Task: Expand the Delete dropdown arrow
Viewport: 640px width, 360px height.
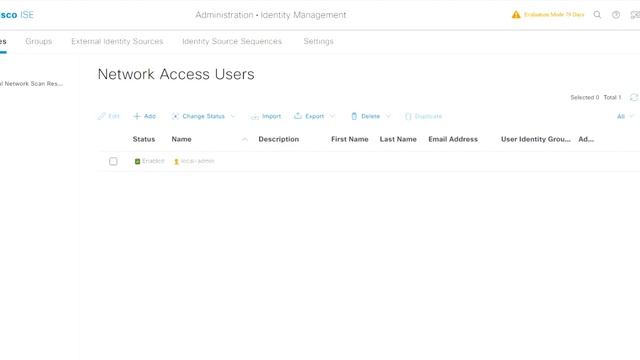Action: [x=388, y=116]
